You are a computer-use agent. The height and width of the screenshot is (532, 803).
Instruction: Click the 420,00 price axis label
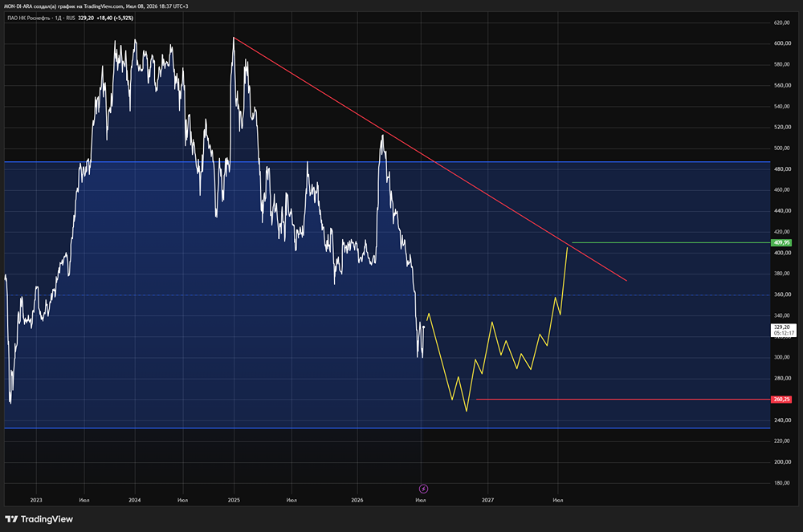point(781,232)
